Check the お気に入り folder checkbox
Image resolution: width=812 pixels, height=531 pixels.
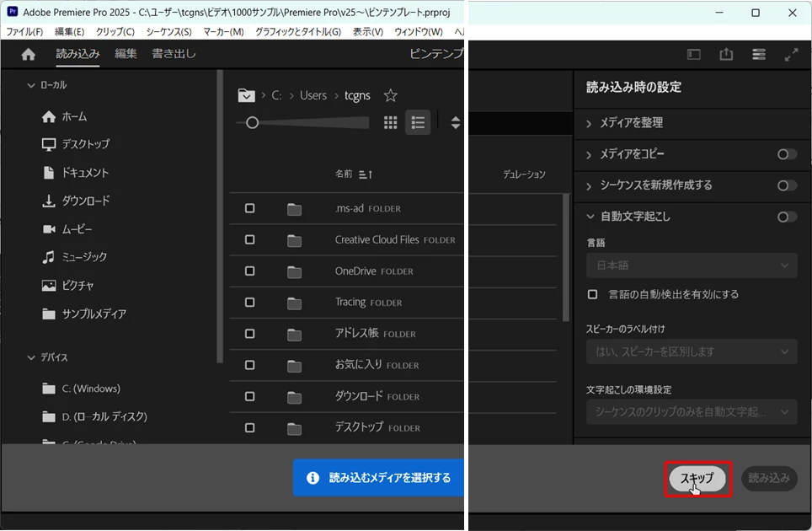pos(249,365)
